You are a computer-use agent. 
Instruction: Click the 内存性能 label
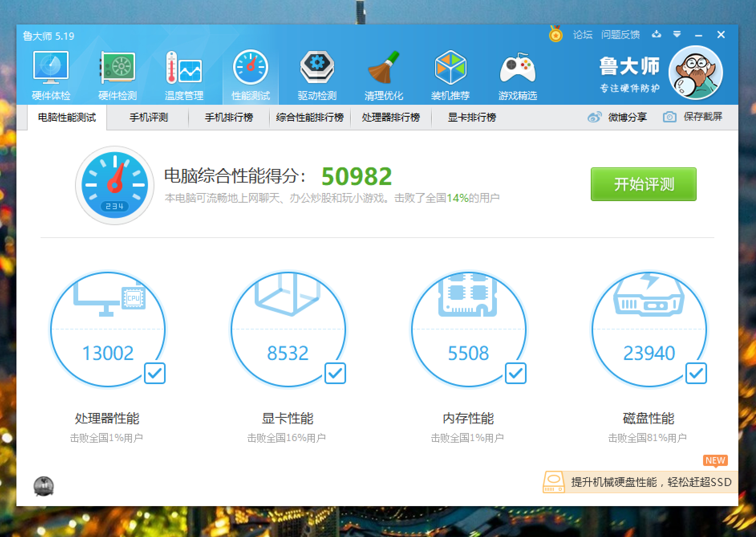pyautogui.click(x=468, y=418)
